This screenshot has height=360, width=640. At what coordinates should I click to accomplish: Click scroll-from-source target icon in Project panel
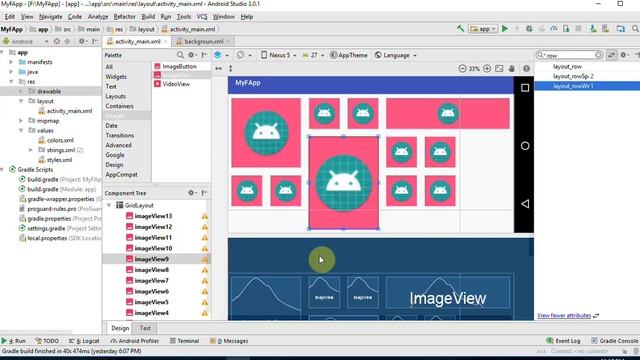point(57,41)
